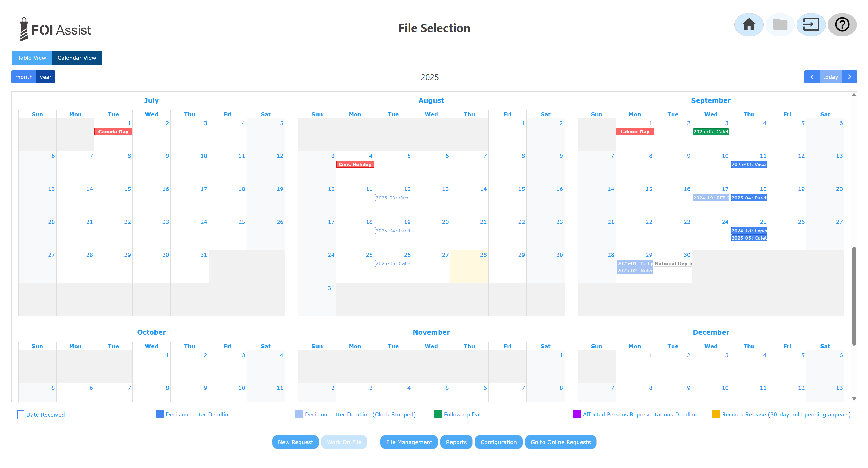The width and height of the screenshot is (868, 468).
Task: Open the help question mark icon
Action: [842, 25]
